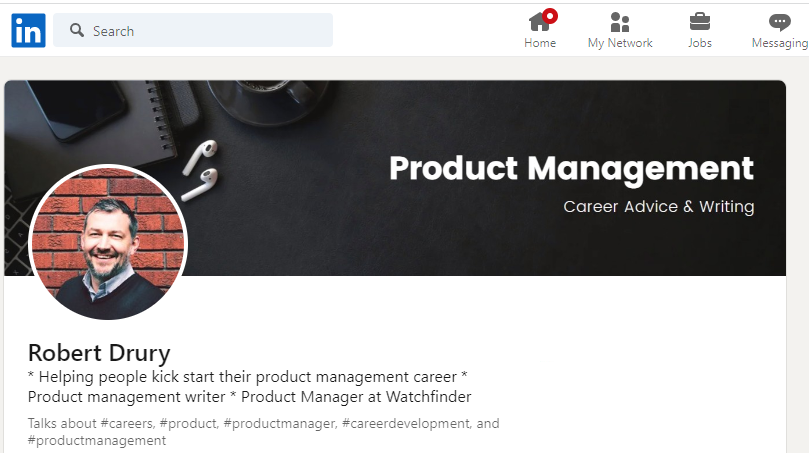This screenshot has height=453, width=809.
Task: Click the #careers hashtag
Action: 127,424
